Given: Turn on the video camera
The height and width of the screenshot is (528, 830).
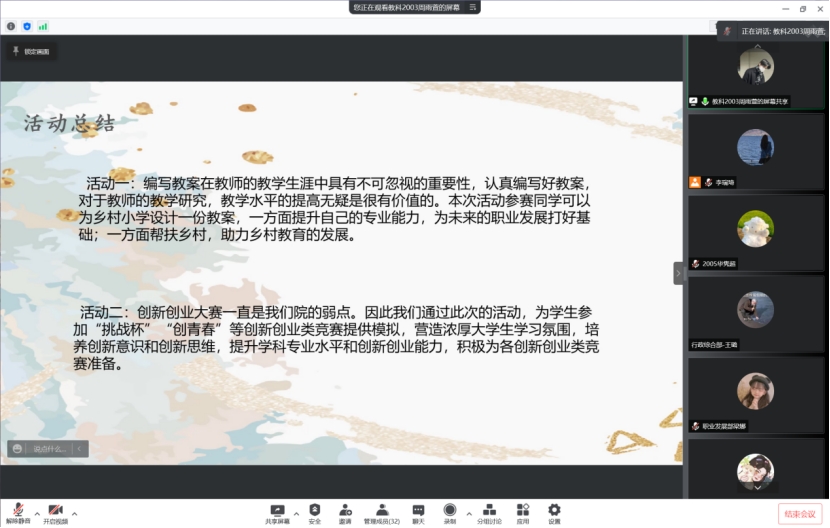Looking at the screenshot, I should [x=54, y=512].
